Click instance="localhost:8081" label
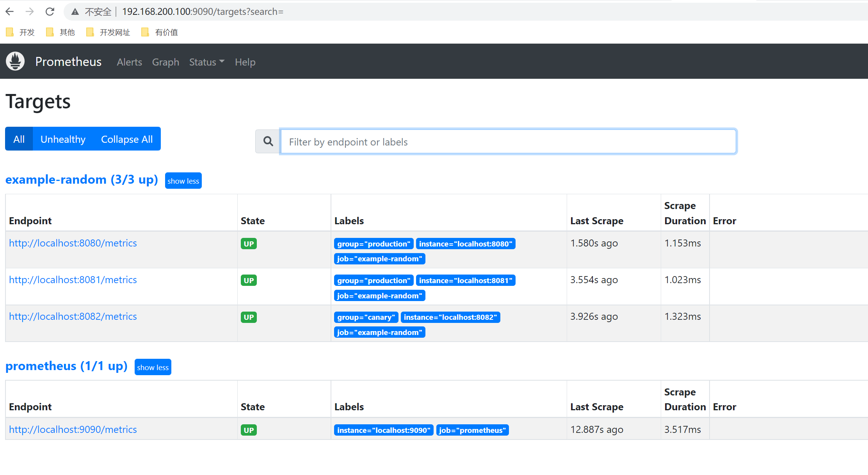 pos(466,280)
